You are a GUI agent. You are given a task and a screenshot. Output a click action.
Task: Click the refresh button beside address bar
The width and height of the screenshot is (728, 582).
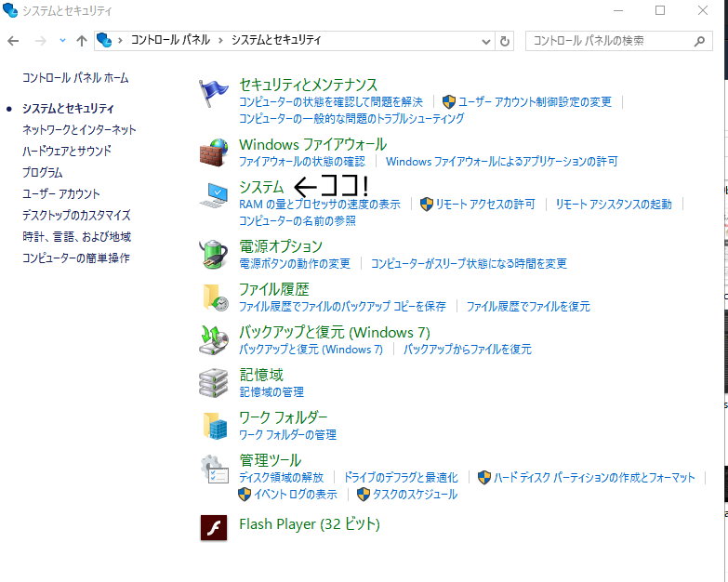click(x=505, y=41)
